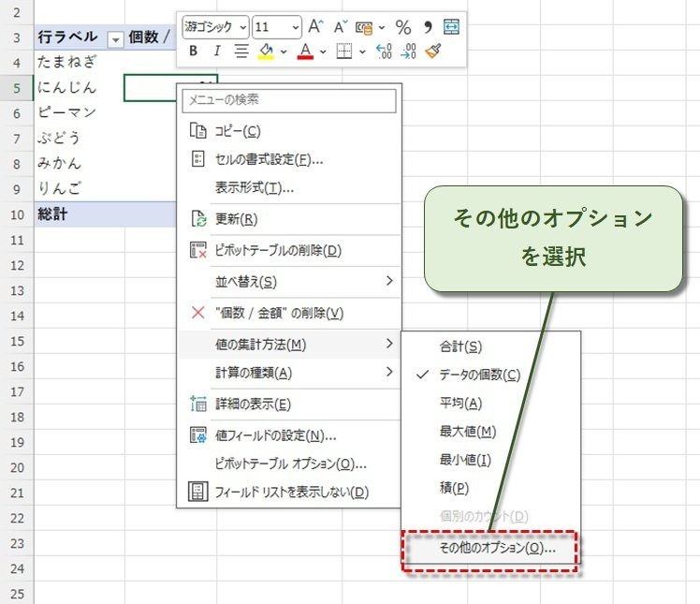Viewport: 700px width, 604px height.
Task: Toggle Bold in the mini toolbar
Action: pyautogui.click(x=193, y=51)
